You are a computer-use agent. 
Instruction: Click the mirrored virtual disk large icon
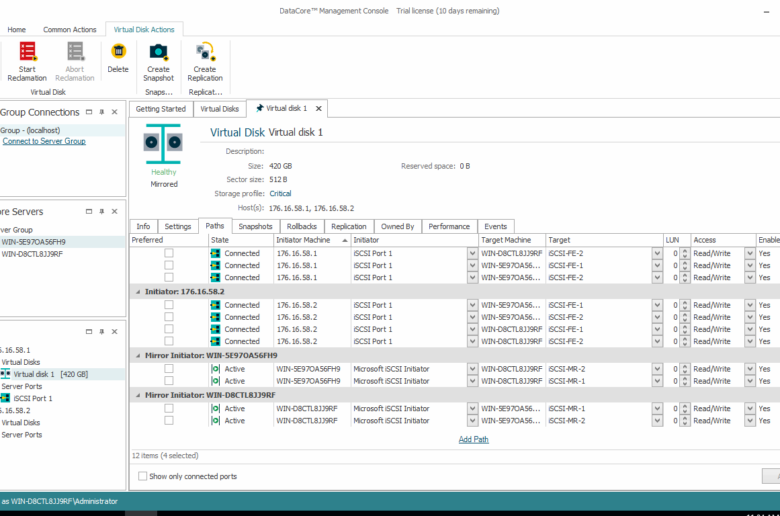point(163,143)
